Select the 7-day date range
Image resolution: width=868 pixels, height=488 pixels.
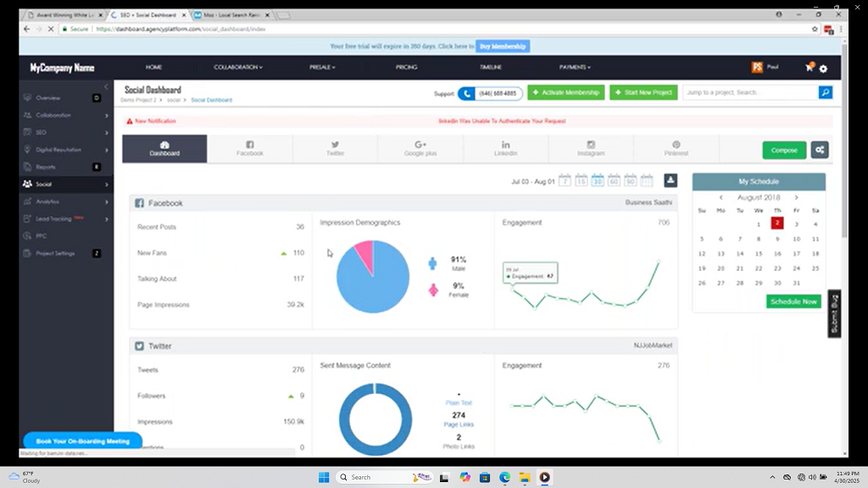click(565, 180)
